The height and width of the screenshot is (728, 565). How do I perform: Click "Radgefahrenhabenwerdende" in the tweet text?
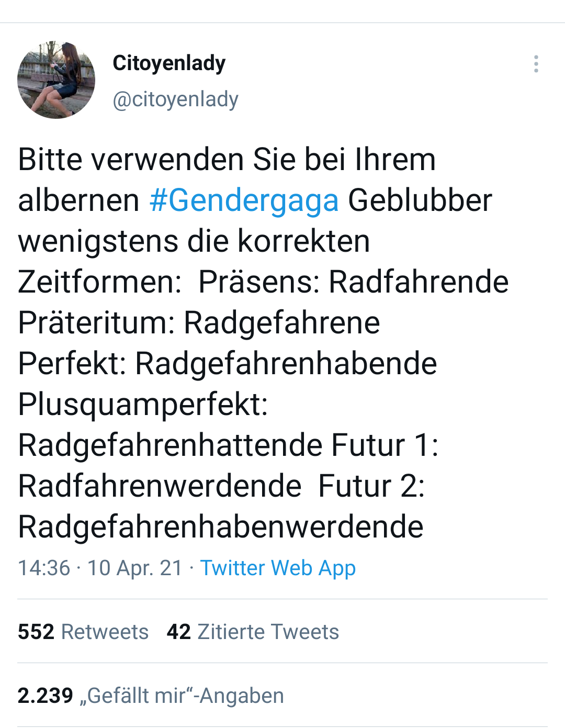221,527
